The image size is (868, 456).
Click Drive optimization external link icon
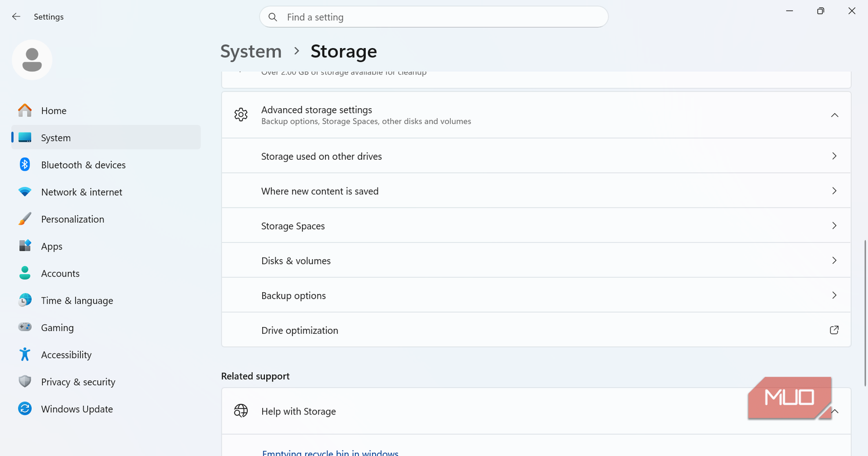(834, 330)
